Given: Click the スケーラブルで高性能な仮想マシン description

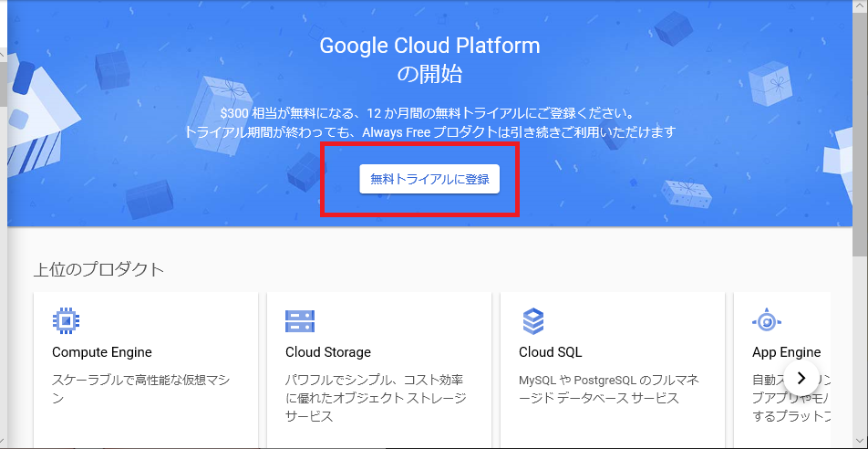Looking at the screenshot, I should 140,389.
